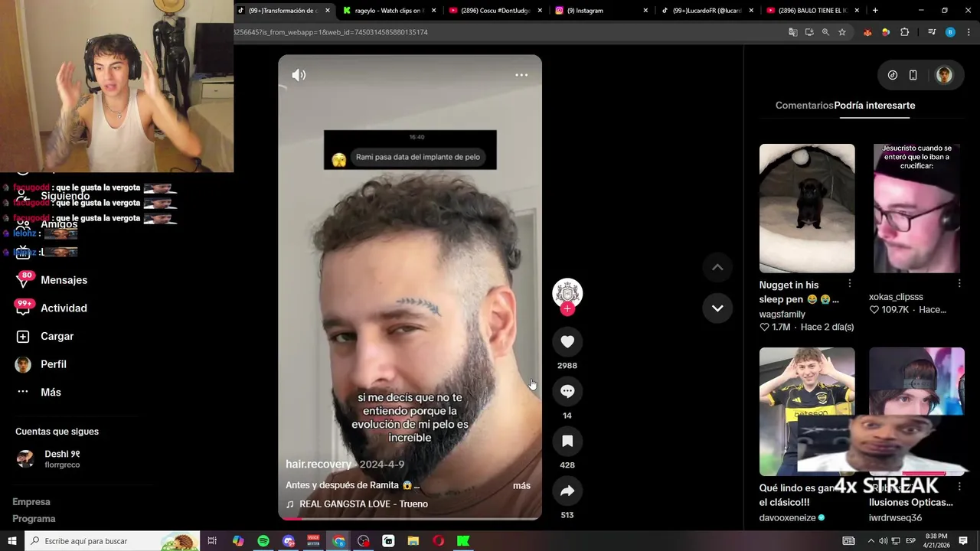The height and width of the screenshot is (551, 980).
Task: Switch to the LucardoFR TikTok tab
Action: [706, 11]
